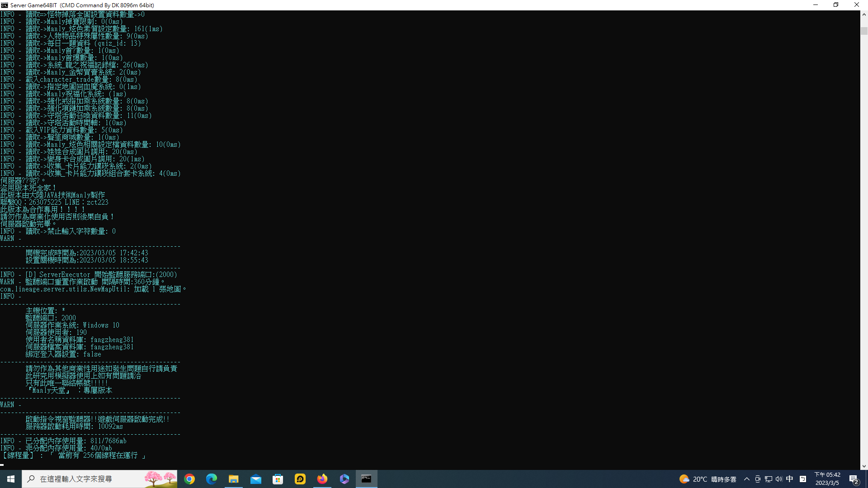Viewport: 868px width, 488px height.
Task: Click the console scrollbar down arrow
Action: point(864,466)
